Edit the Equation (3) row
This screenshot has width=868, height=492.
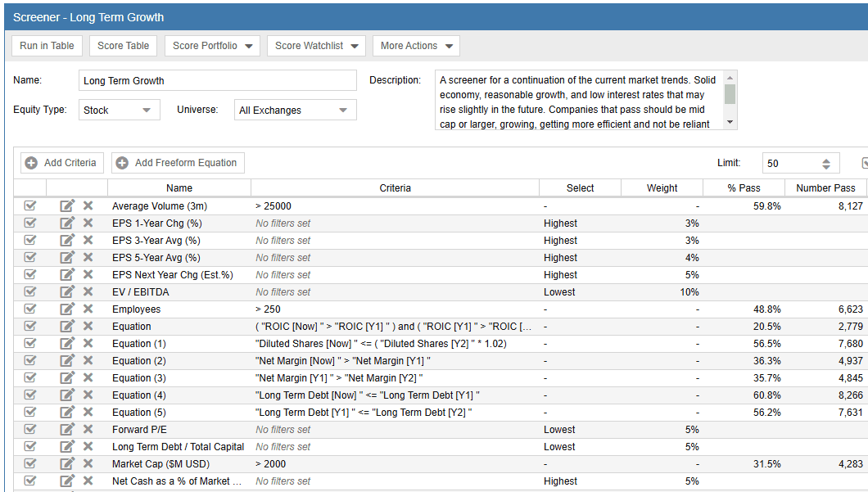tap(67, 377)
